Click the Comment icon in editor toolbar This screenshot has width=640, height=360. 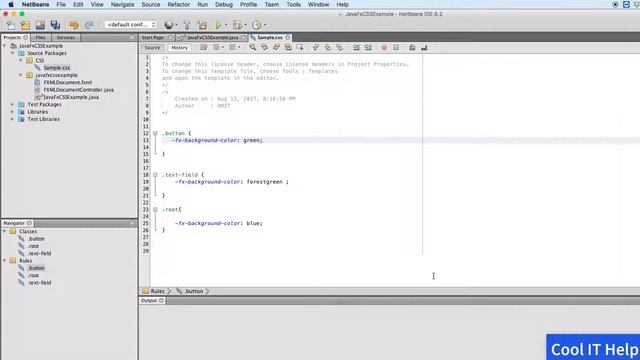(x=412, y=48)
